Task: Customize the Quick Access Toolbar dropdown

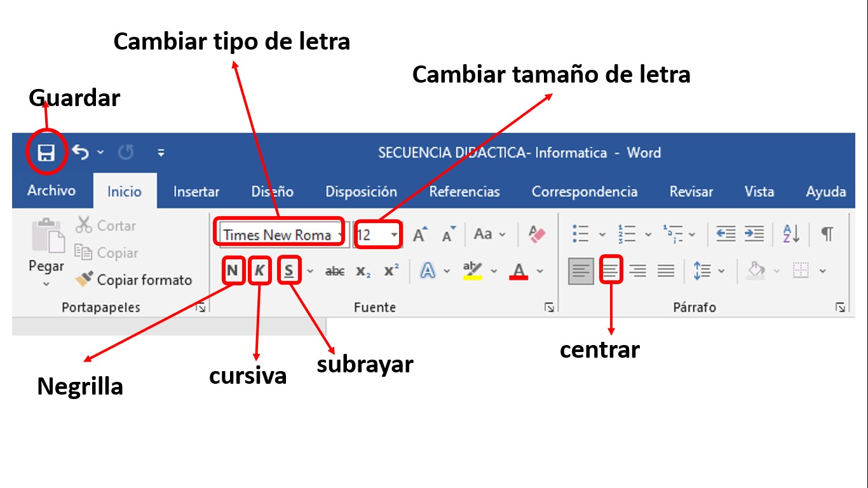Action: pos(161,152)
